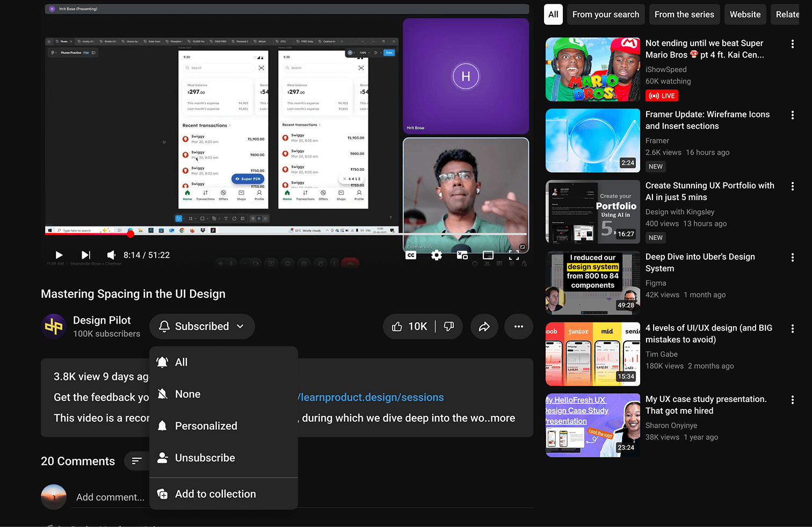Select All notifications option
This screenshot has height=527, width=812.
223,362
